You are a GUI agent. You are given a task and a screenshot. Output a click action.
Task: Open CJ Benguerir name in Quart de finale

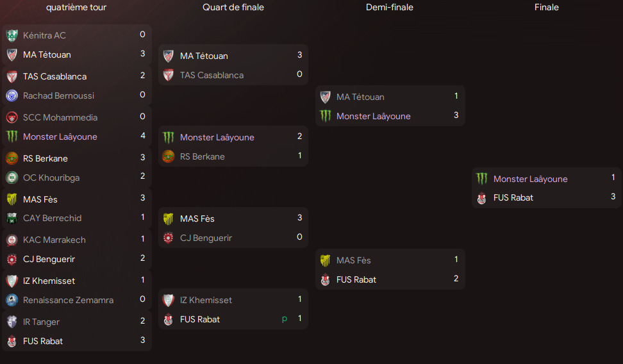206,238
